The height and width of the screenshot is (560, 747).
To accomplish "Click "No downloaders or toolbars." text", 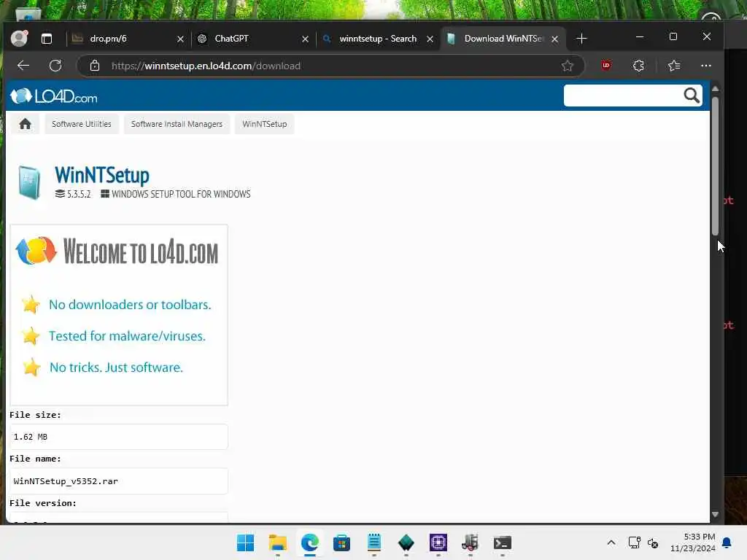I will pyautogui.click(x=130, y=305).
